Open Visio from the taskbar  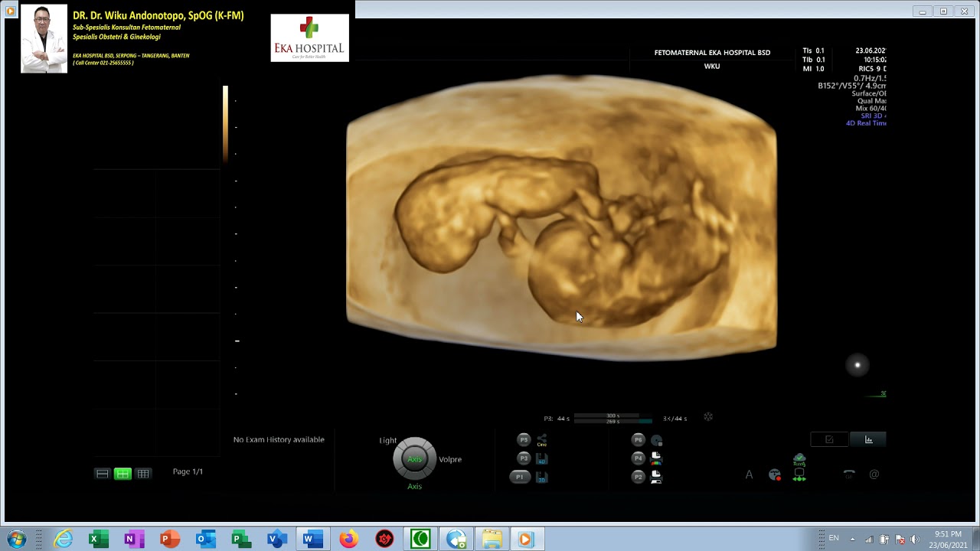[x=276, y=540]
